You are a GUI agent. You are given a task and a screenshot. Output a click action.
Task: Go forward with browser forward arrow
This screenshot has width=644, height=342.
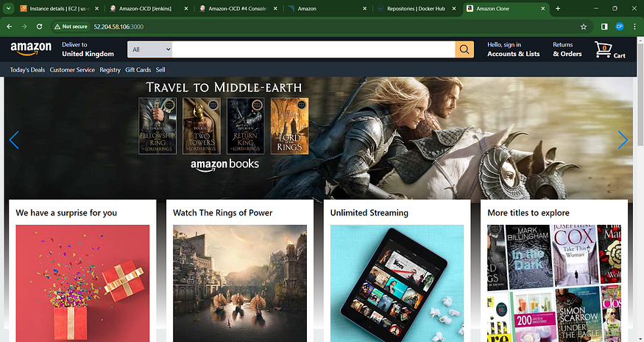click(x=24, y=27)
